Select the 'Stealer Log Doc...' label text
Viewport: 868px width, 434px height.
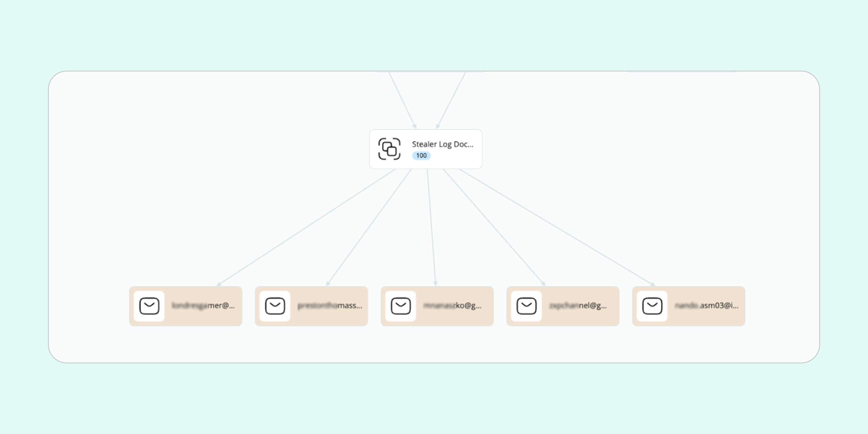point(442,144)
